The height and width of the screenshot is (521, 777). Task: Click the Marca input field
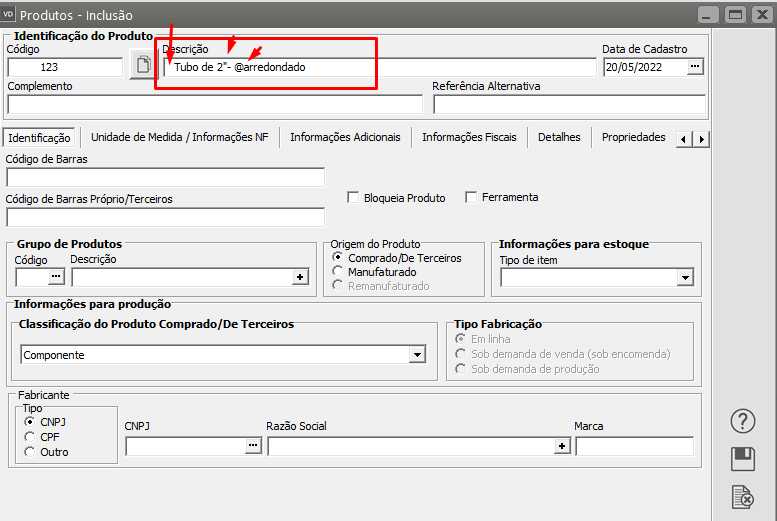[634, 447]
